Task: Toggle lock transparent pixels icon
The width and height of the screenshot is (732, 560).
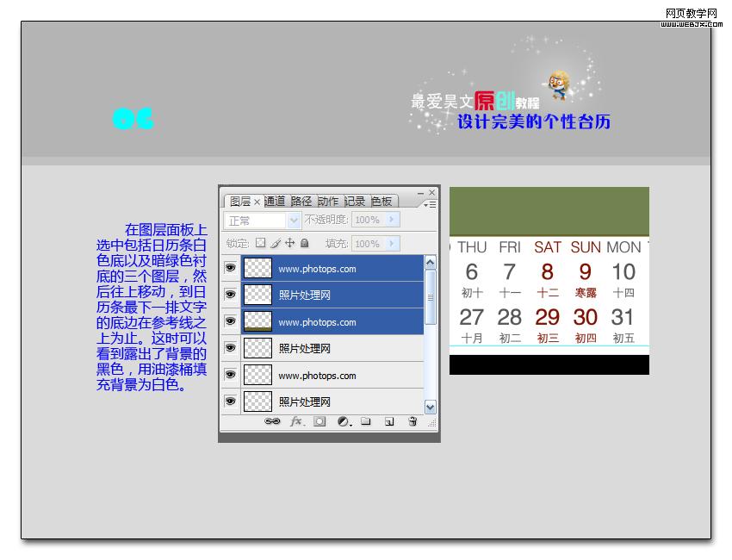Action: tap(261, 243)
